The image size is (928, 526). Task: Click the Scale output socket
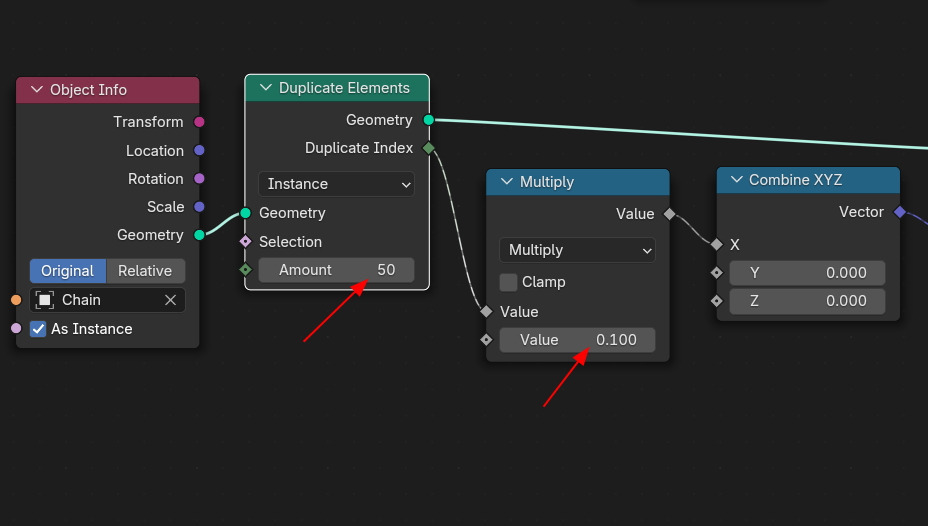(x=199, y=206)
